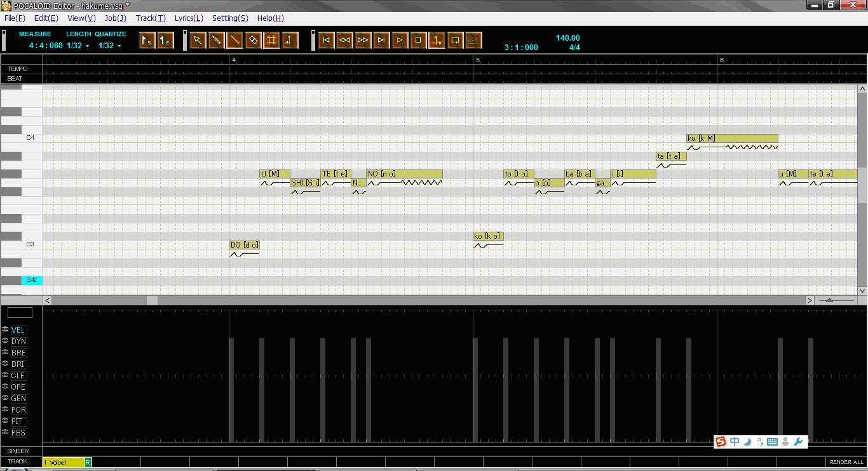Fast forward the playback position
Screen dimensions: 868x471
[x=363, y=41]
